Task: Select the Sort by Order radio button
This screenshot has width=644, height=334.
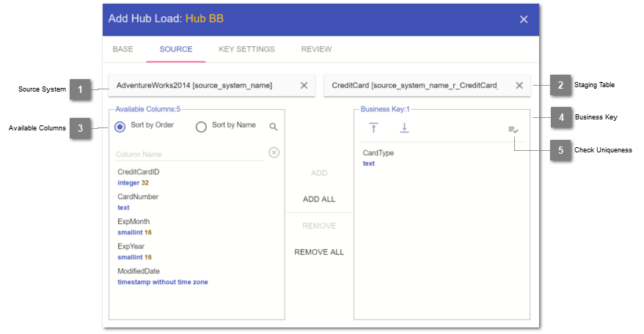Action: pos(120,126)
